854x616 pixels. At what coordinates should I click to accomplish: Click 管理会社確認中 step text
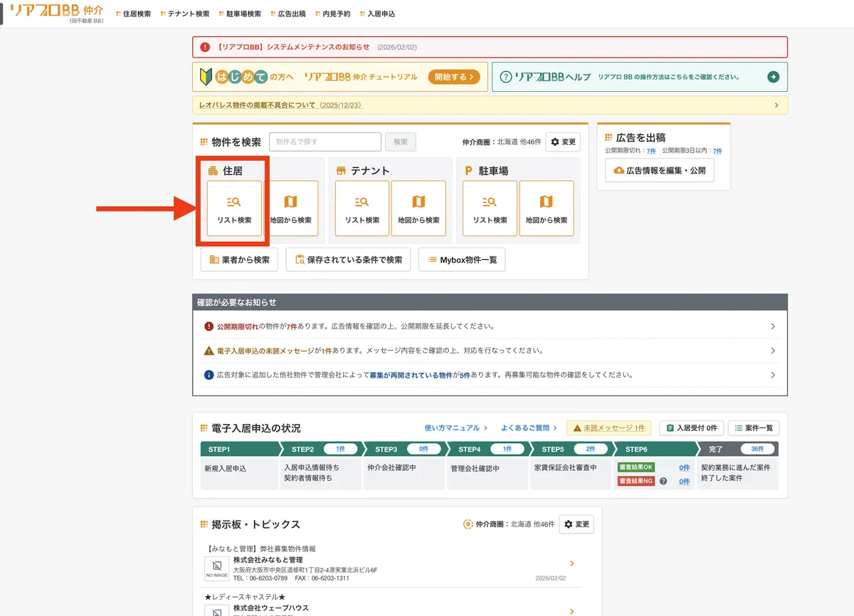475,468
